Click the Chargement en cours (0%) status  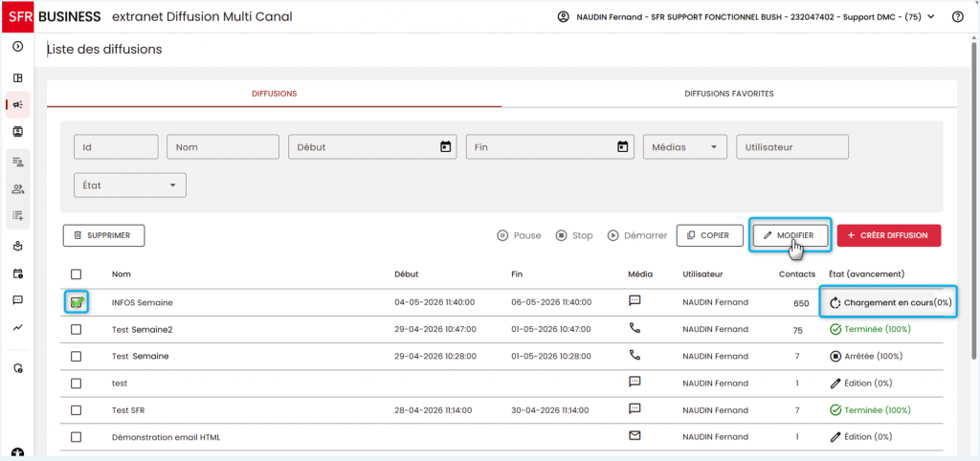click(x=891, y=302)
